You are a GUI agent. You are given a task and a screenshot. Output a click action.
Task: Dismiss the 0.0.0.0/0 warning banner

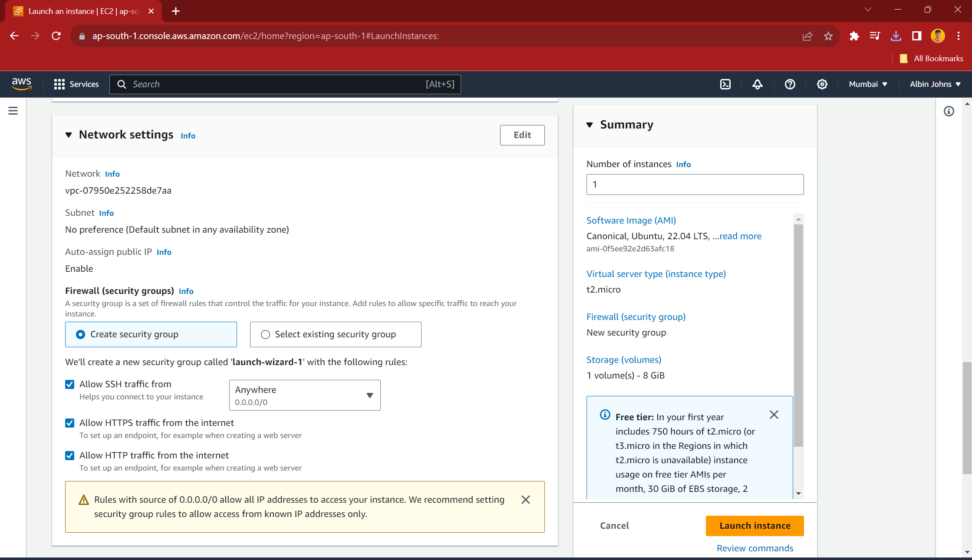(x=526, y=500)
